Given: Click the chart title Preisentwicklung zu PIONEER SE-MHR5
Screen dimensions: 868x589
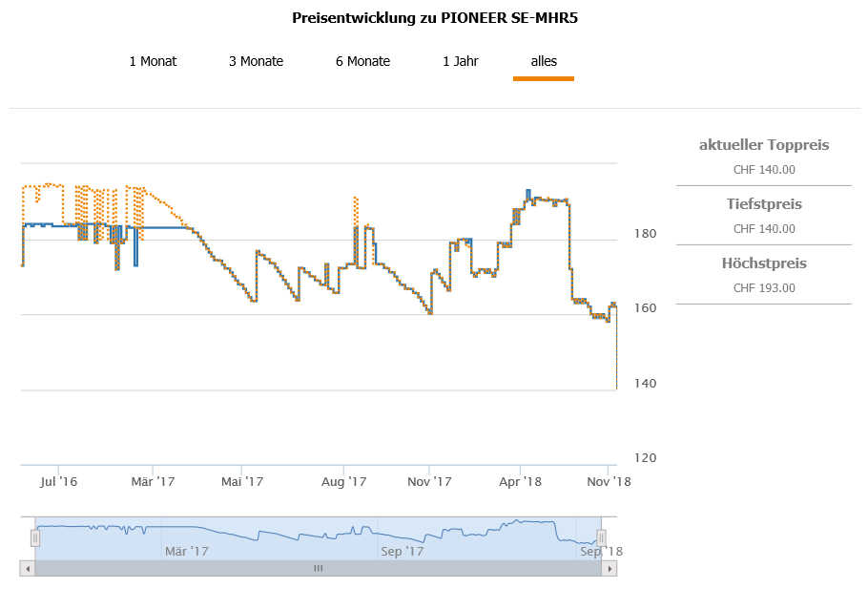Looking at the screenshot, I should 434,18.
